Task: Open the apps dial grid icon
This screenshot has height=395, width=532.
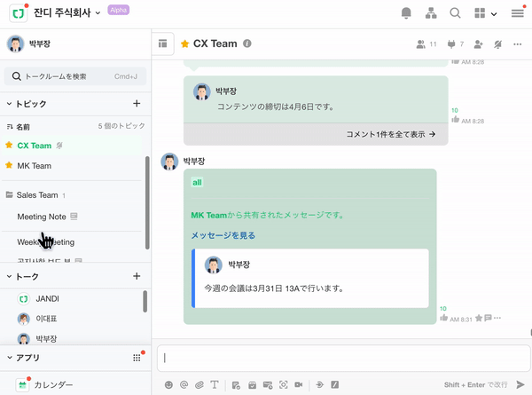Action: pyautogui.click(x=137, y=358)
